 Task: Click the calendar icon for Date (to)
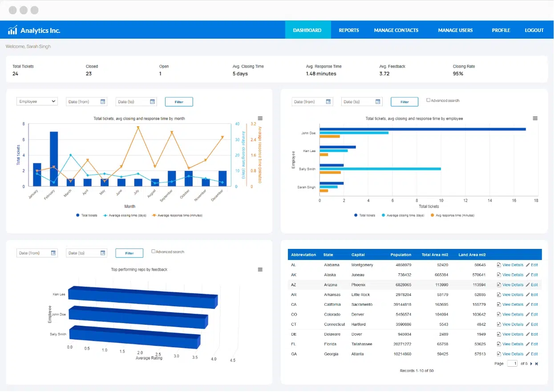click(x=153, y=101)
